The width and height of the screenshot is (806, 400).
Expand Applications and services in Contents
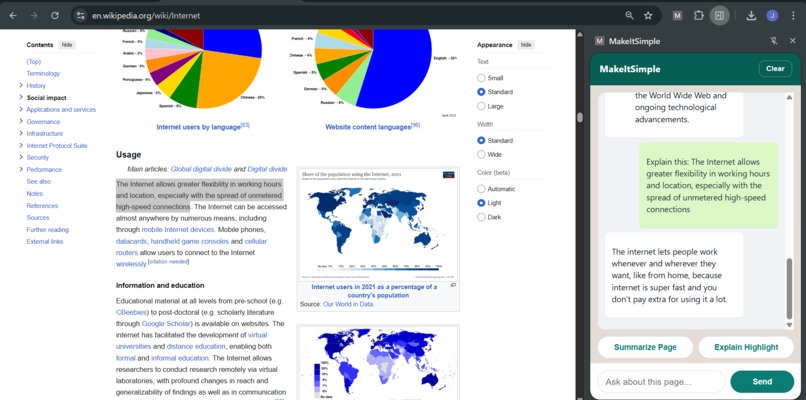click(x=21, y=109)
